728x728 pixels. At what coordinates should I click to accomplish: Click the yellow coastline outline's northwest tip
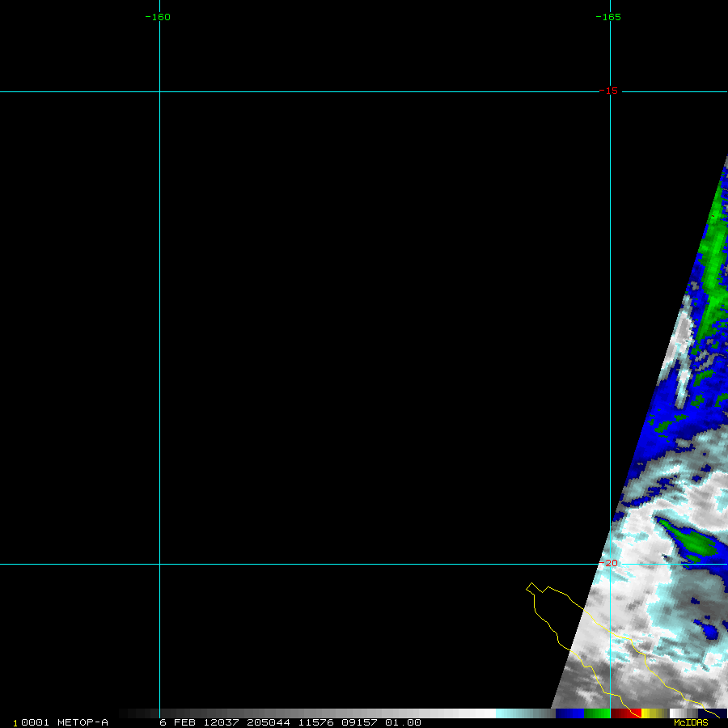(531, 584)
